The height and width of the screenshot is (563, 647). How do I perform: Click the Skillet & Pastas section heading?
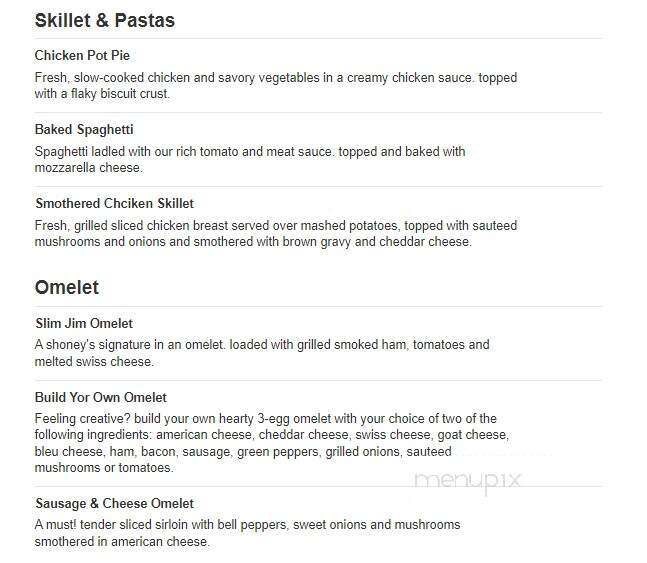coord(105,21)
